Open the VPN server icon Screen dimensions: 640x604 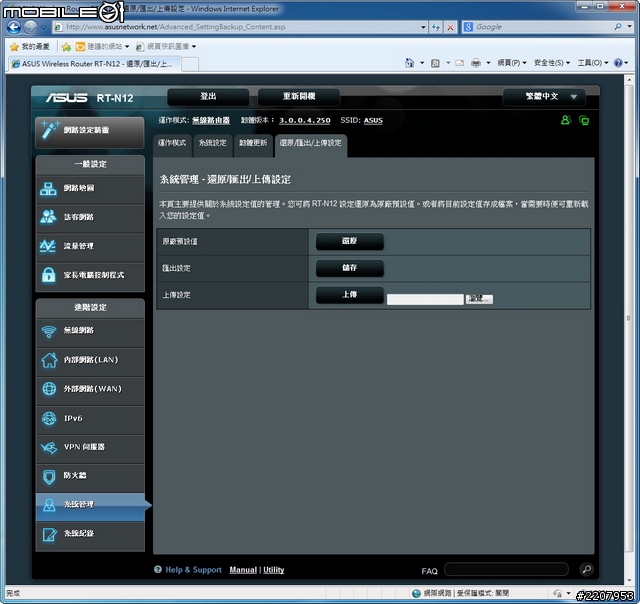pos(49,447)
